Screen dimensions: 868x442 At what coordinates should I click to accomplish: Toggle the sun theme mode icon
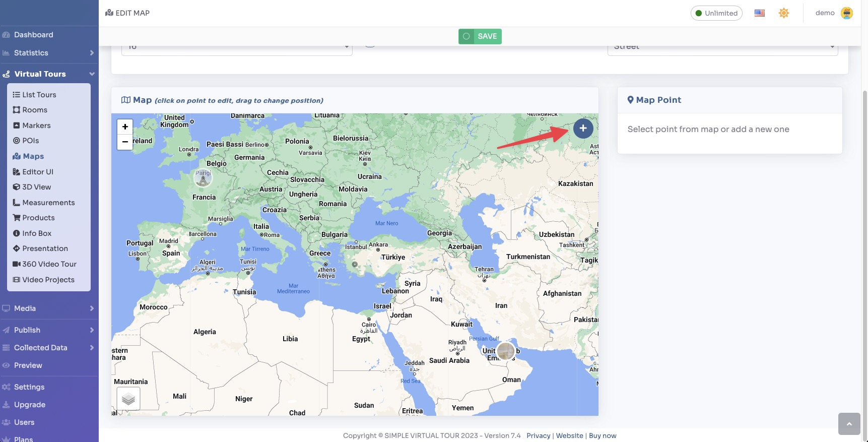pos(783,13)
